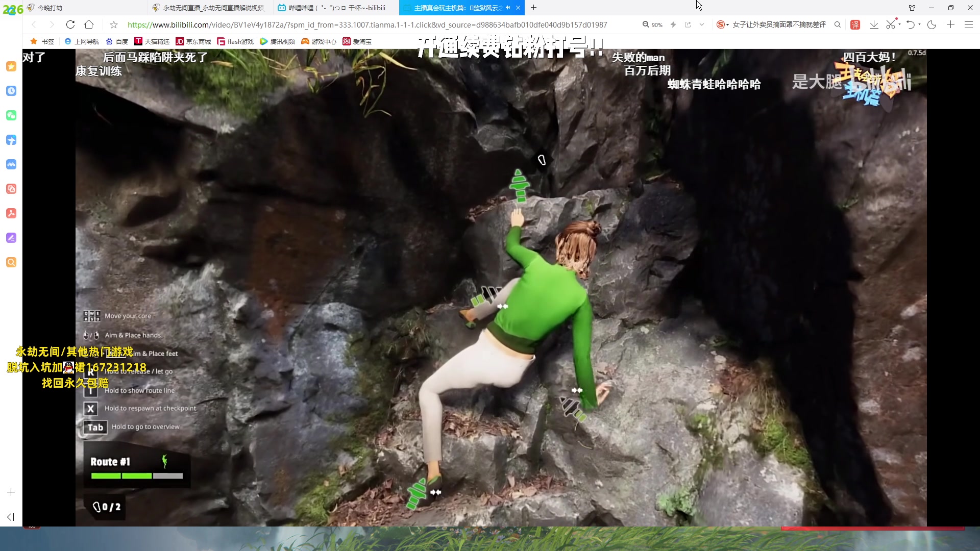Image resolution: width=980 pixels, height=551 pixels.
Task: Add a sidebar app with plus icon
Action: coord(11,492)
